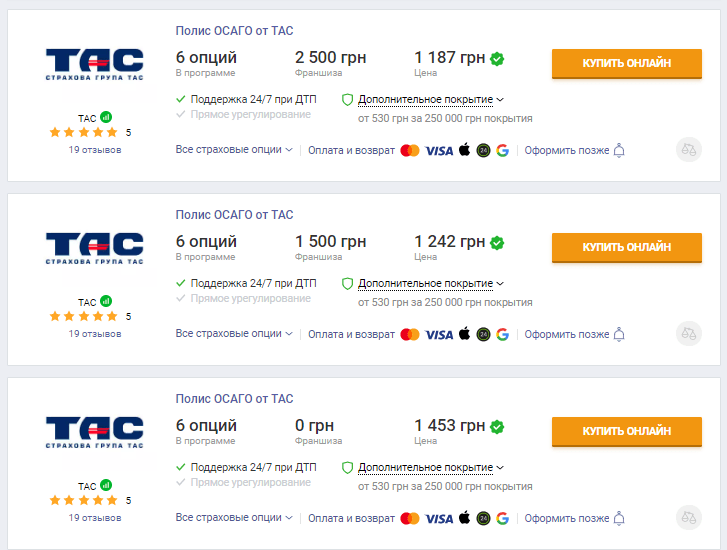The width and height of the screenshot is (727, 550).
Task: Click green rating badge beside TAC in second card
Action: coord(106,301)
